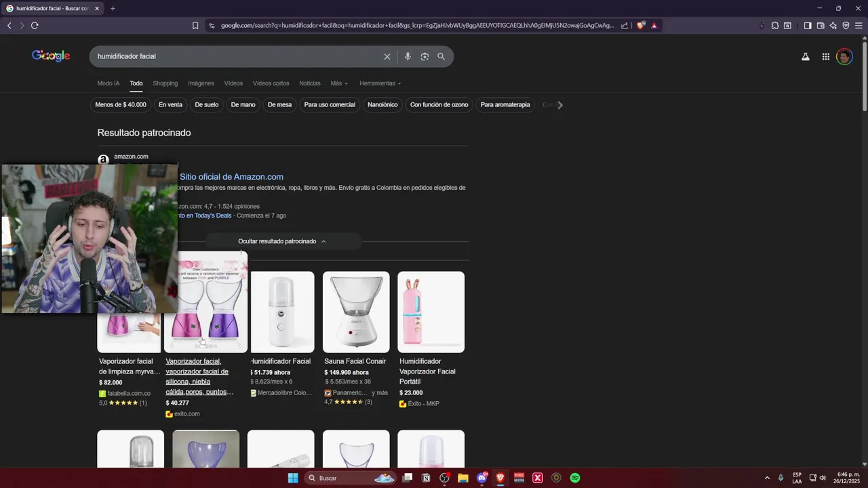Image resolution: width=868 pixels, height=488 pixels.
Task: Open the Google account profile picture
Action: tap(844, 57)
